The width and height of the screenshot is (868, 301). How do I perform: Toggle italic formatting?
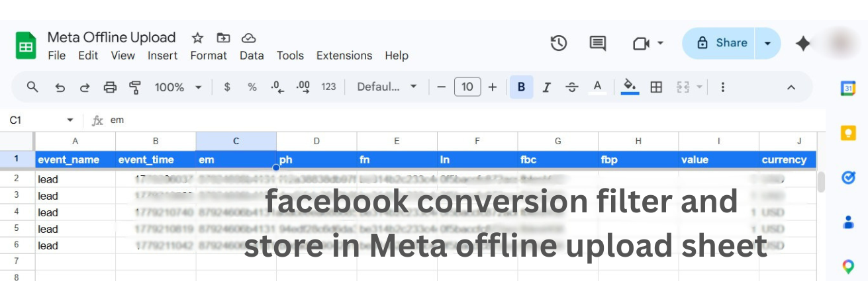[x=547, y=87]
